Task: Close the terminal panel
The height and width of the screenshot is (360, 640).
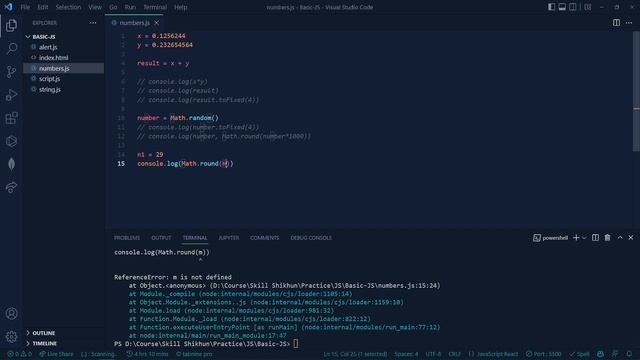Action: pyautogui.click(x=631, y=238)
